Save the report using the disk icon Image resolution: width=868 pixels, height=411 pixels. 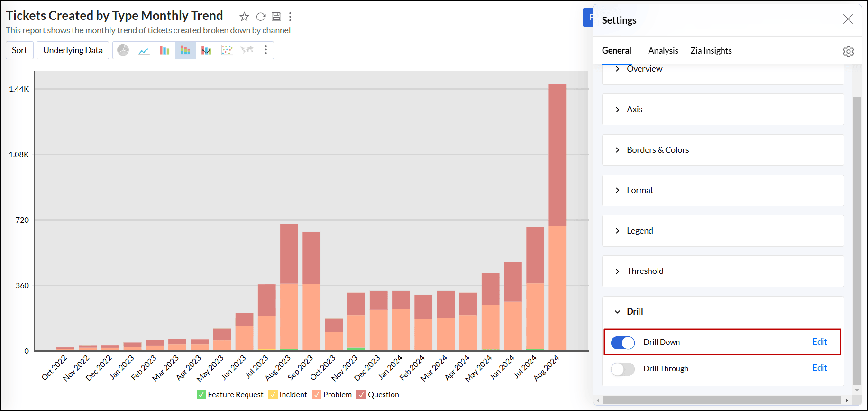[276, 17]
